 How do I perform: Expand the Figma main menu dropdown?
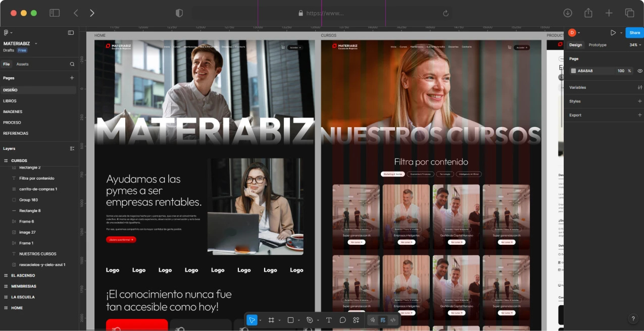pos(8,33)
